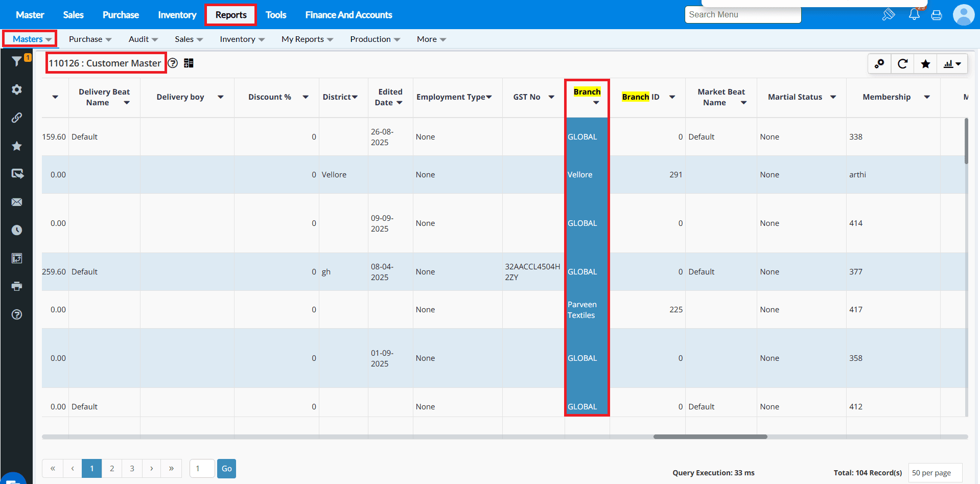Viewport: 980px width, 484px height.
Task: Click the star favorite button in report toolbar
Action: point(925,64)
